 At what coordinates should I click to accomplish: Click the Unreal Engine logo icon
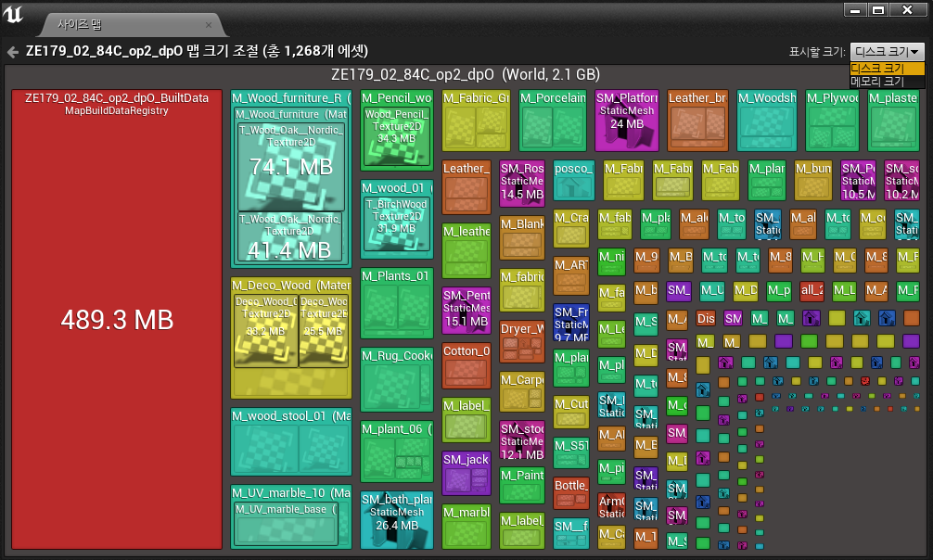(12, 14)
